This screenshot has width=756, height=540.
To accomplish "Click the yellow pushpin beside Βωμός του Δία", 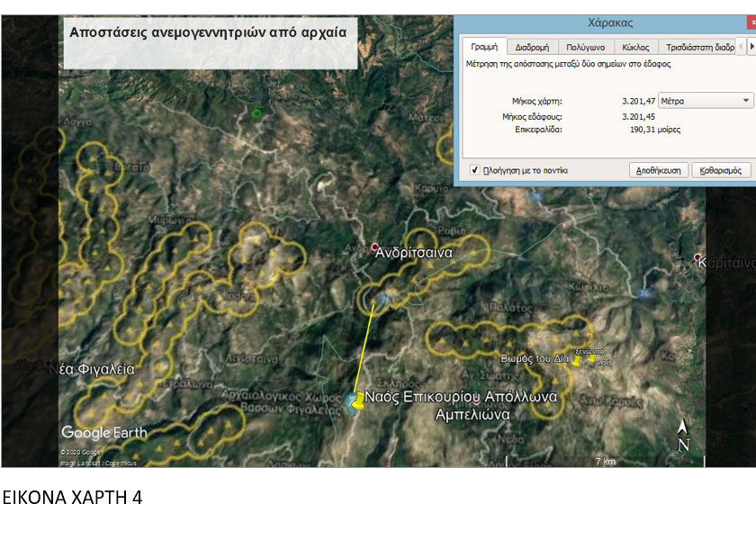I will 577,361.
